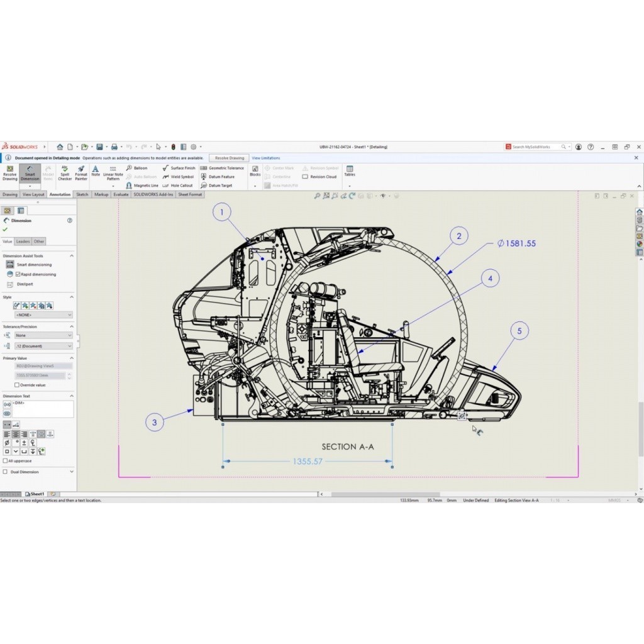Viewport: 644px width, 644px height.
Task: Enable the Override value checkbox
Action: click(17, 385)
